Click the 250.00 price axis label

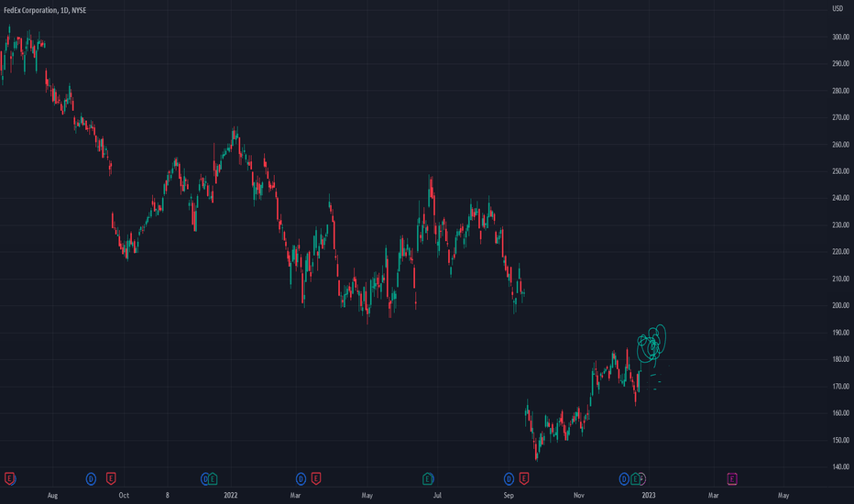(840, 171)
